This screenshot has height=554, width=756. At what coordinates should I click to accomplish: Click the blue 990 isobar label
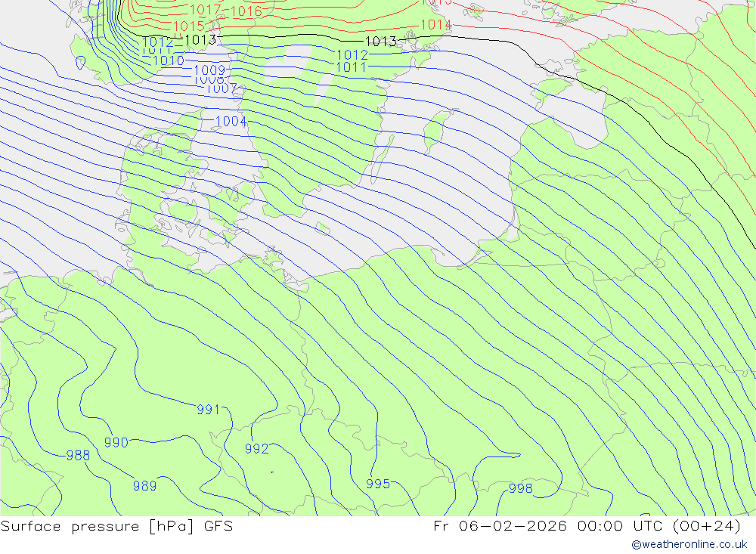116,442
